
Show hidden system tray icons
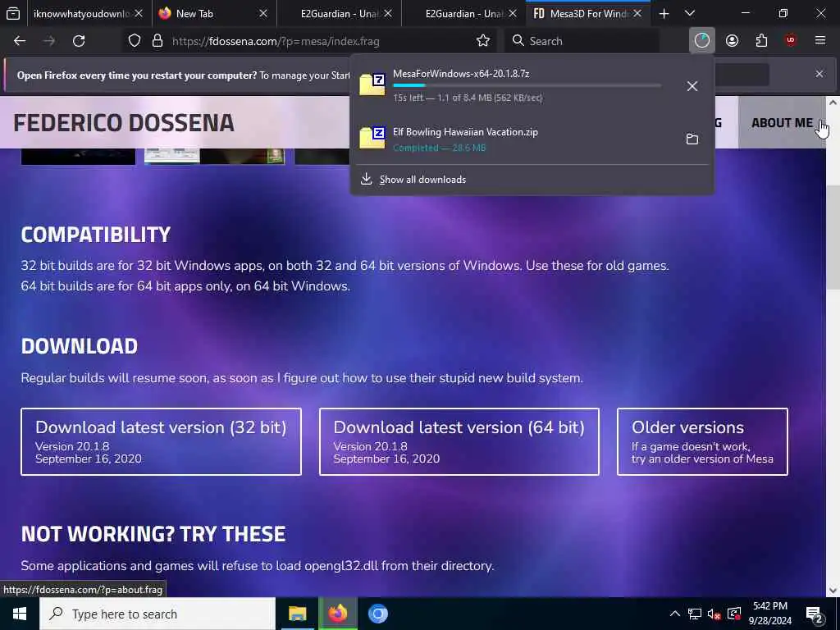point(675,614)
